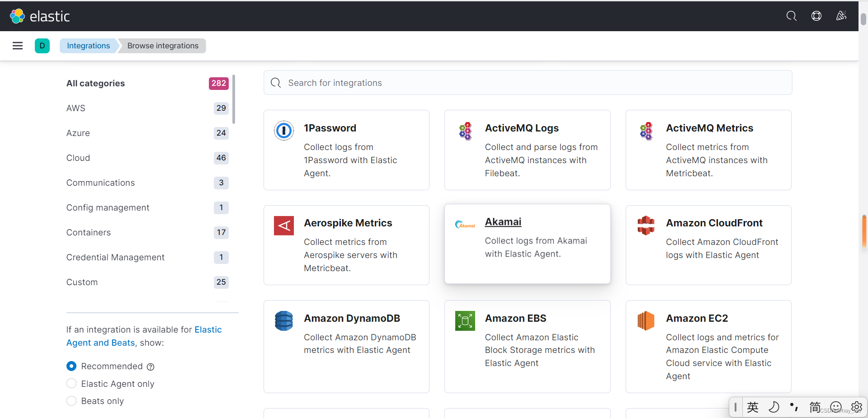Click the Elastic logo
The image size is (868, 418).
click(40, 16)
